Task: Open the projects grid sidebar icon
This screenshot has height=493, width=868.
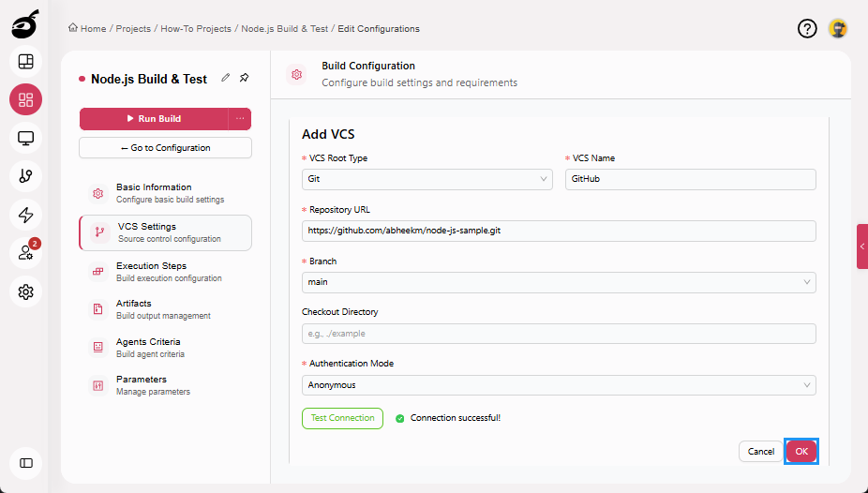Action: tap(25, 99)
